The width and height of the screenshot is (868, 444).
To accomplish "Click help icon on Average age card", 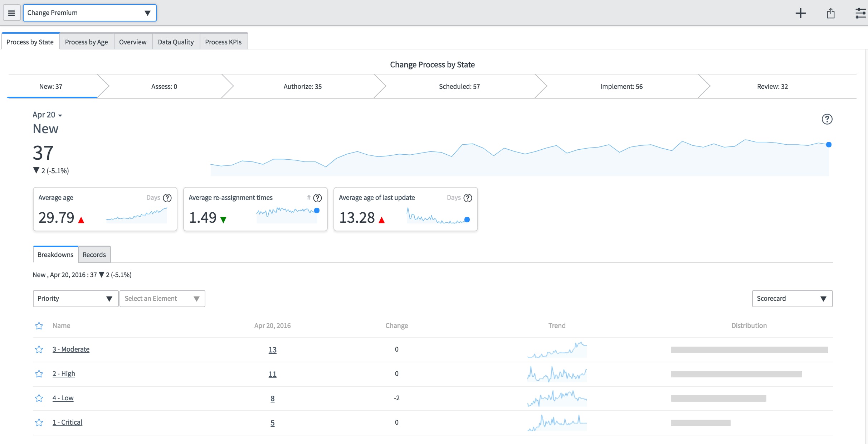I will [167, 198].
